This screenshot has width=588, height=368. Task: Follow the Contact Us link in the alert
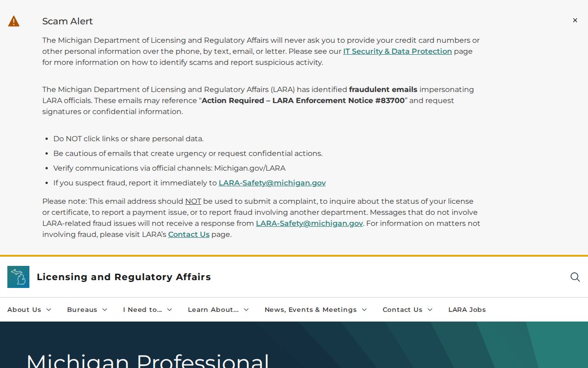tap(189, 235)
